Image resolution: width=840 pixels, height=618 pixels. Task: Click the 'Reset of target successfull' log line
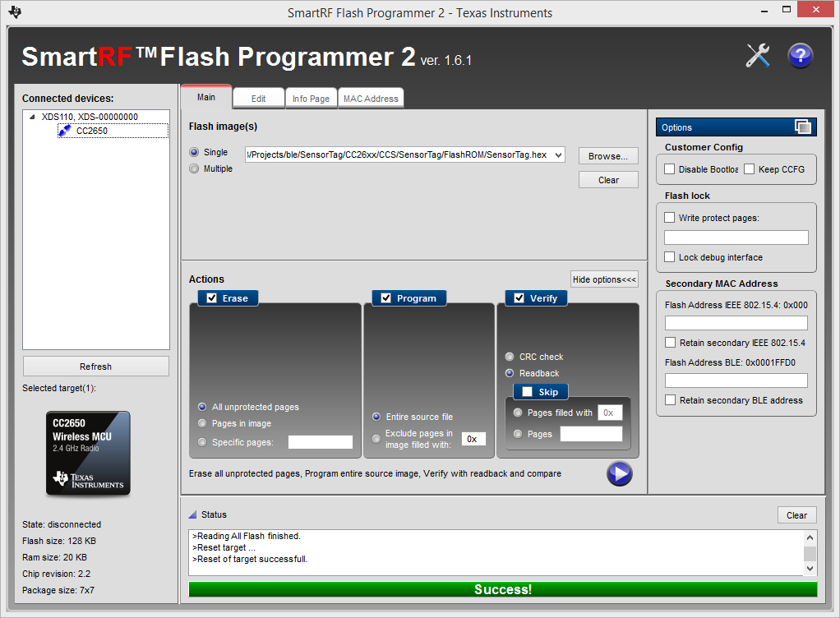(x=250, y=559)
